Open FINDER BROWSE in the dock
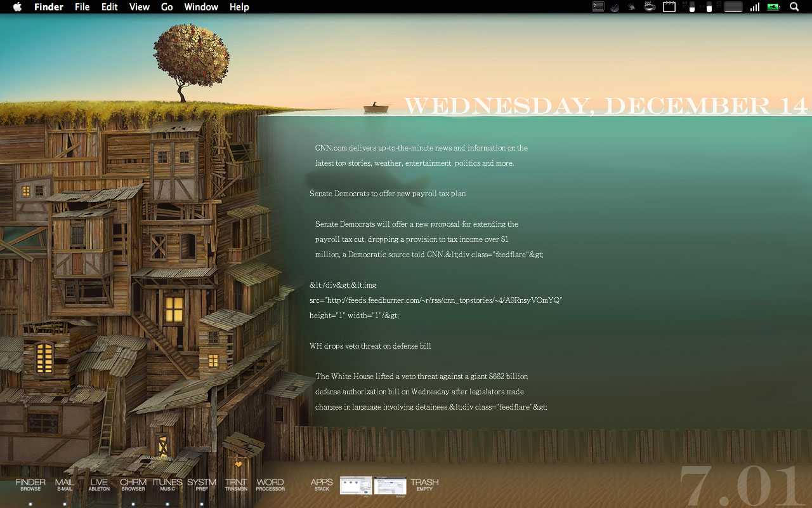This screenshot has width=812, height=508. click(x=30, y=485)
